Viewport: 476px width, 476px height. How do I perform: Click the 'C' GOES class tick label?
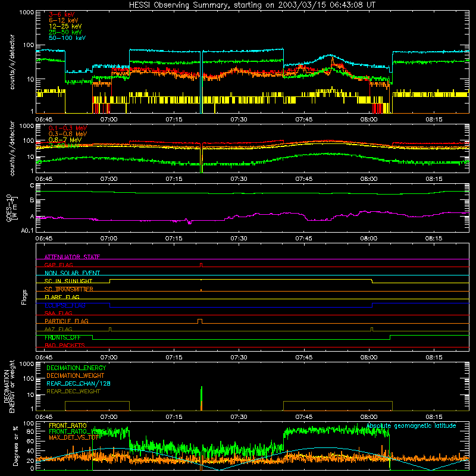click(32, 186)
